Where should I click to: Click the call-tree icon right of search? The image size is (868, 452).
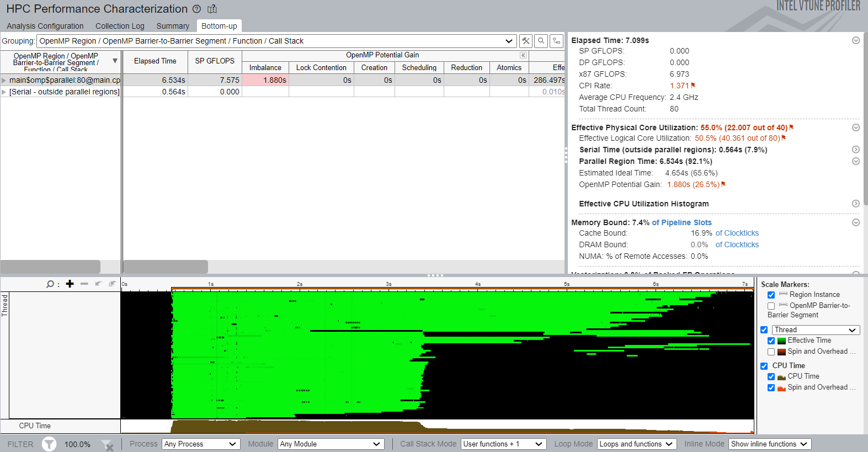pos(557,41)
